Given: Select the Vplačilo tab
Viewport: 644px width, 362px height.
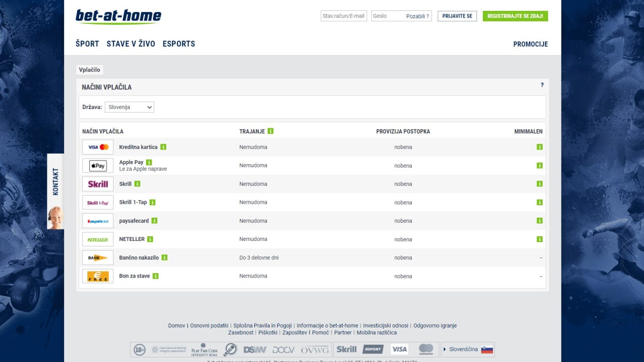Looking at the screenshot, I should point(90,70).
